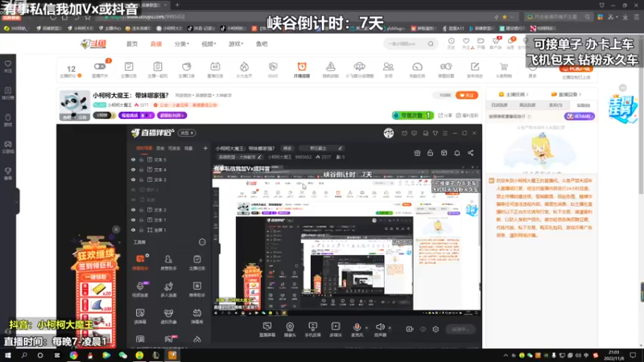Click the lock icon above the preview
This screenshot has width=644, height=362.
point(430,153)
